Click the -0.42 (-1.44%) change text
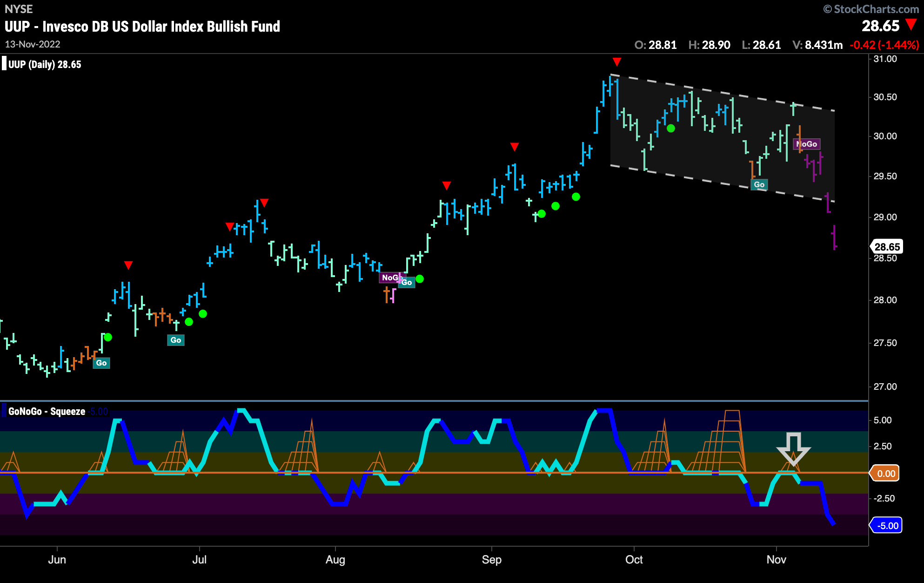 pyautogui.click(x=884, y=45)
